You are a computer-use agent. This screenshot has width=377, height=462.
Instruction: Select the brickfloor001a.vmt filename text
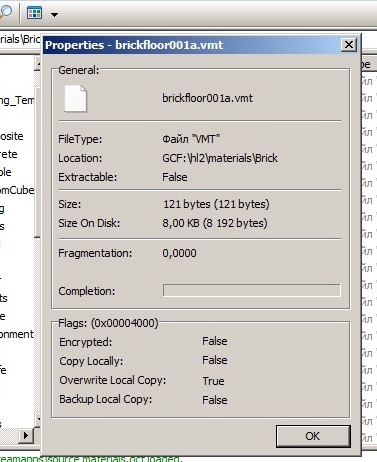pyautogui.click(x=207, y=98)
